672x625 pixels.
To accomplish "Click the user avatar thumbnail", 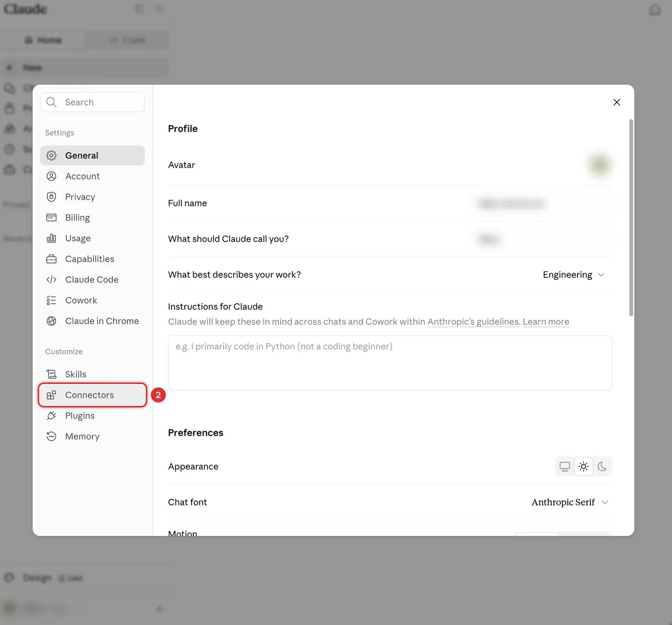I will click(x=600, y=165).
